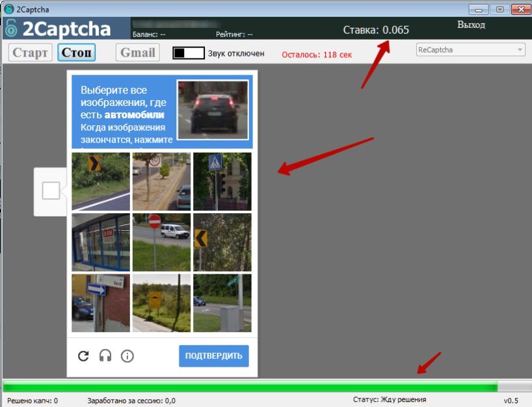Open the ReCaptcha type dropdown
The width and height of the screenshot is (532, 407).
tap(470, 50)
